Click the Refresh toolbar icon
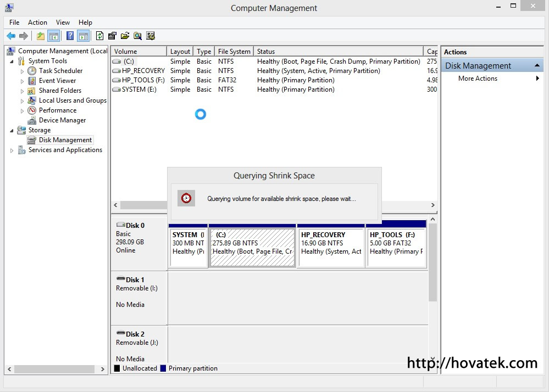 99,35
